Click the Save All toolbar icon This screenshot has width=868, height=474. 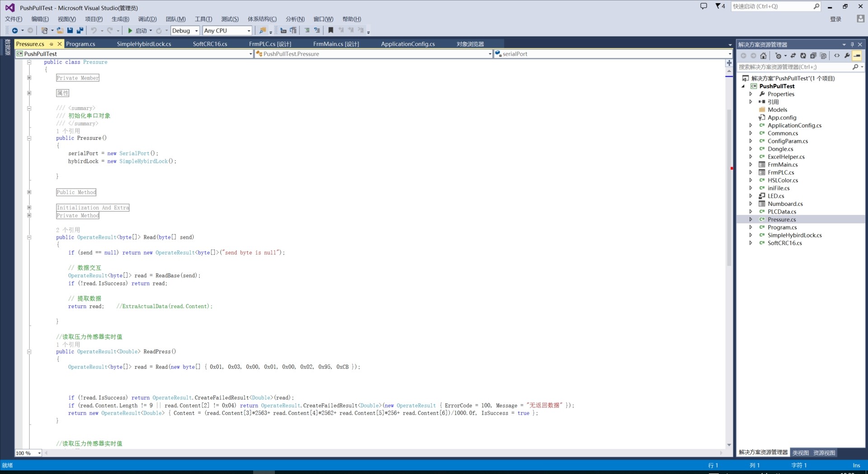80,30
